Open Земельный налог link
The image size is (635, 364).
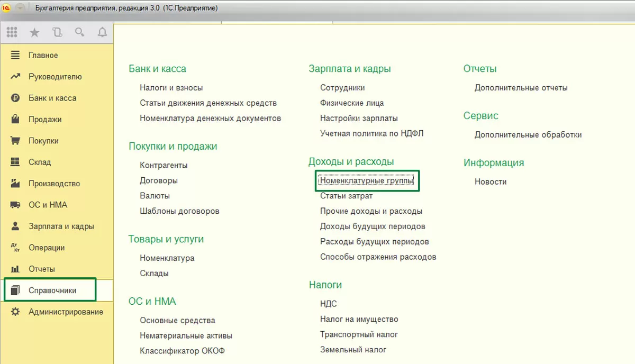tap(353, 350)
